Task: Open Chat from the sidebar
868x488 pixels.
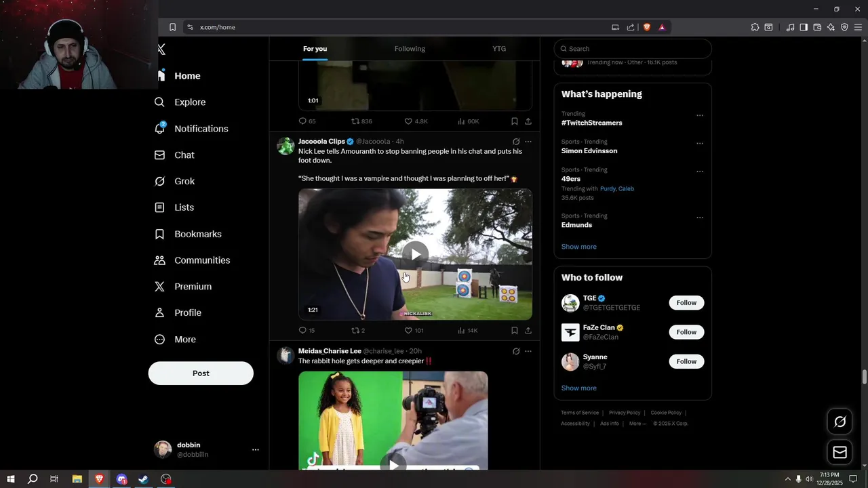Action: (175, 155)
